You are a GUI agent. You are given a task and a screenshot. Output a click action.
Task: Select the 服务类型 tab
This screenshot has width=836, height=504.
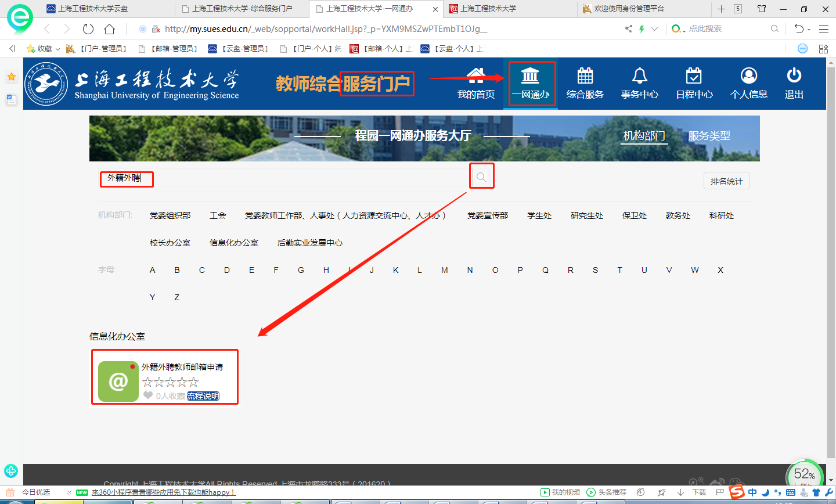[x=709, y=136]
